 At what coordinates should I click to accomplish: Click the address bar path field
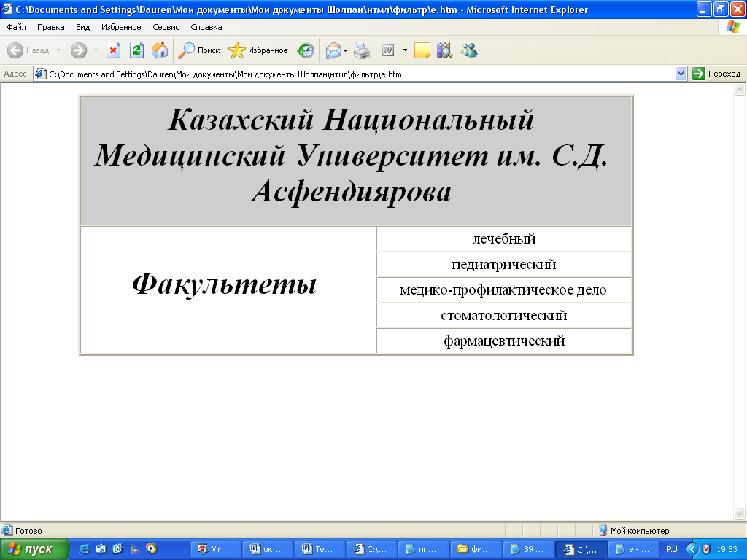tap(360, 74)
